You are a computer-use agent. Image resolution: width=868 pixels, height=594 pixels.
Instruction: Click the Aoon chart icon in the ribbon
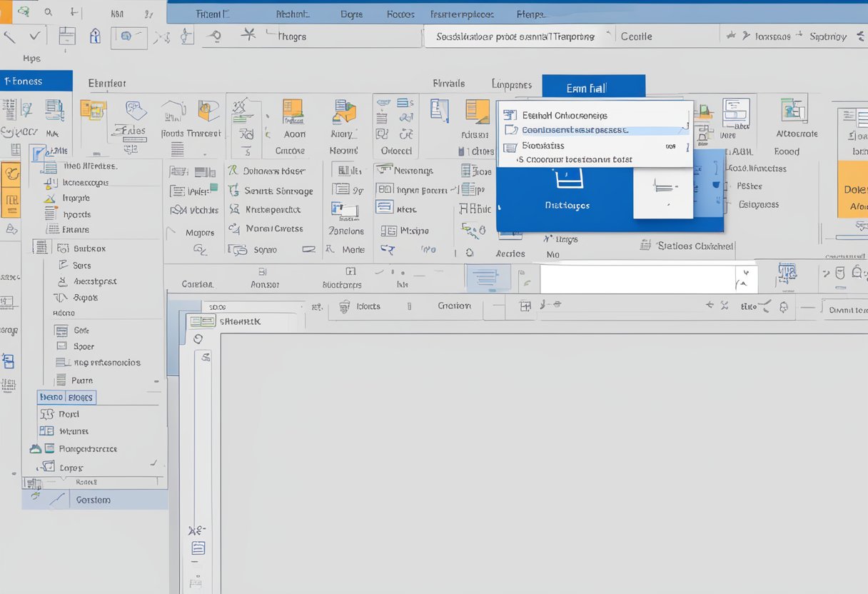(x=293, y=113)
